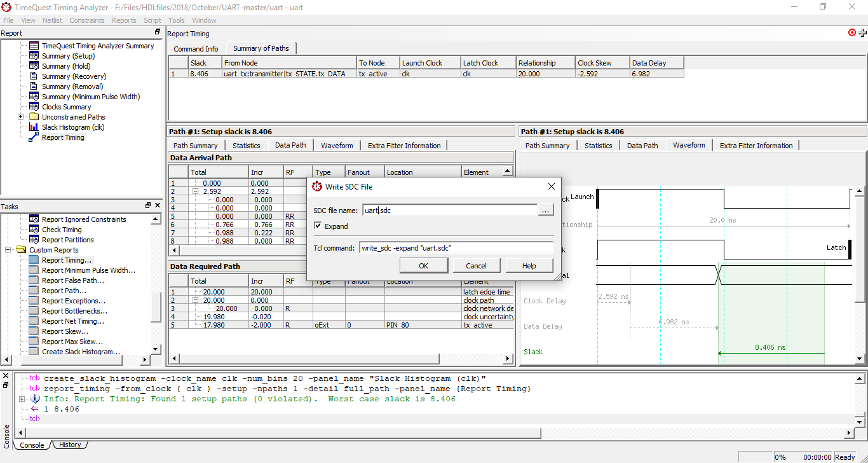Screen dimensions: 868x463
Task: Open the Netlist menu
Action: pos(52,20)
